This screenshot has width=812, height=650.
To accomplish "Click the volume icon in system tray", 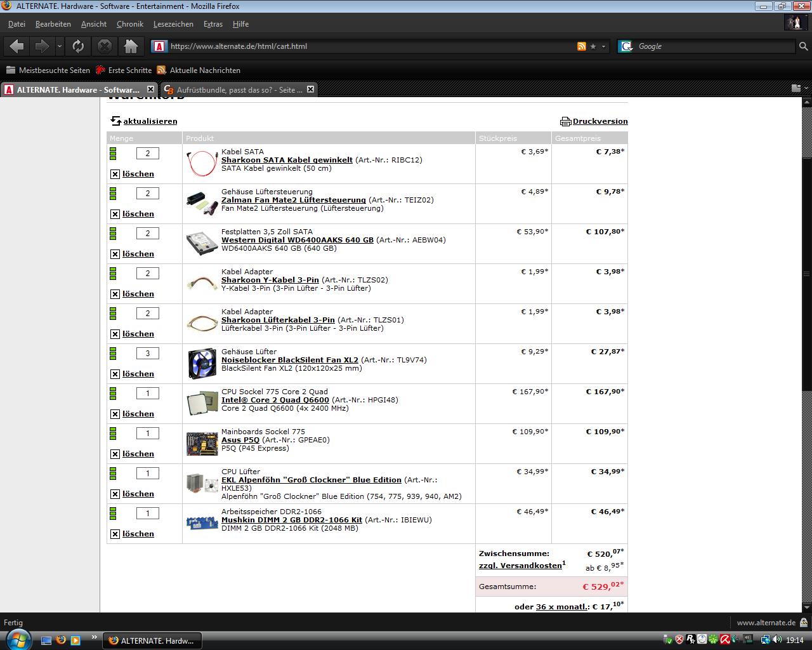I will coord(777,640).
